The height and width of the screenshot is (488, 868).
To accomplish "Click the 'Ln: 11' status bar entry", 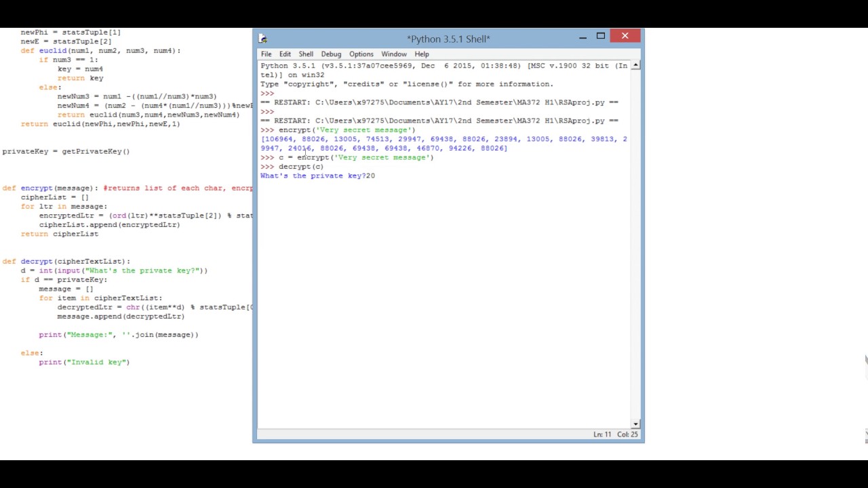I will pos(602,434).
